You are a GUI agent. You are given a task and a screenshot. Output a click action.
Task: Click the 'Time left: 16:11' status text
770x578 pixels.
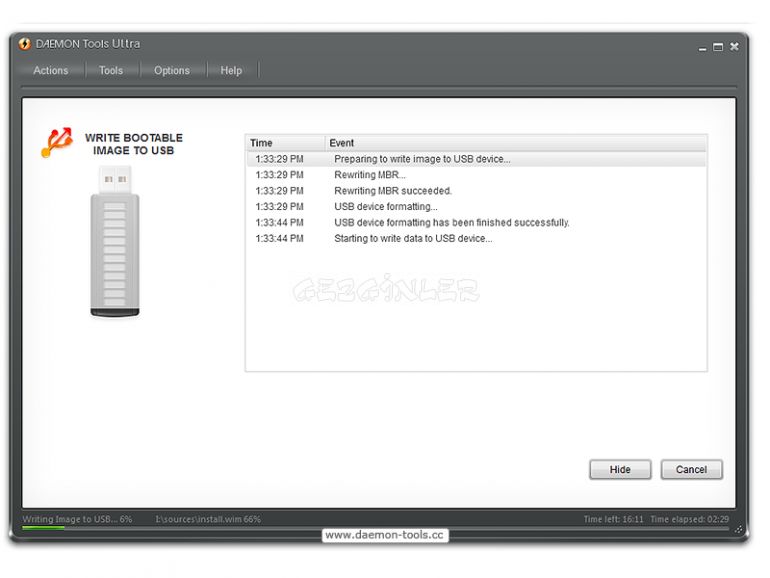613,519
